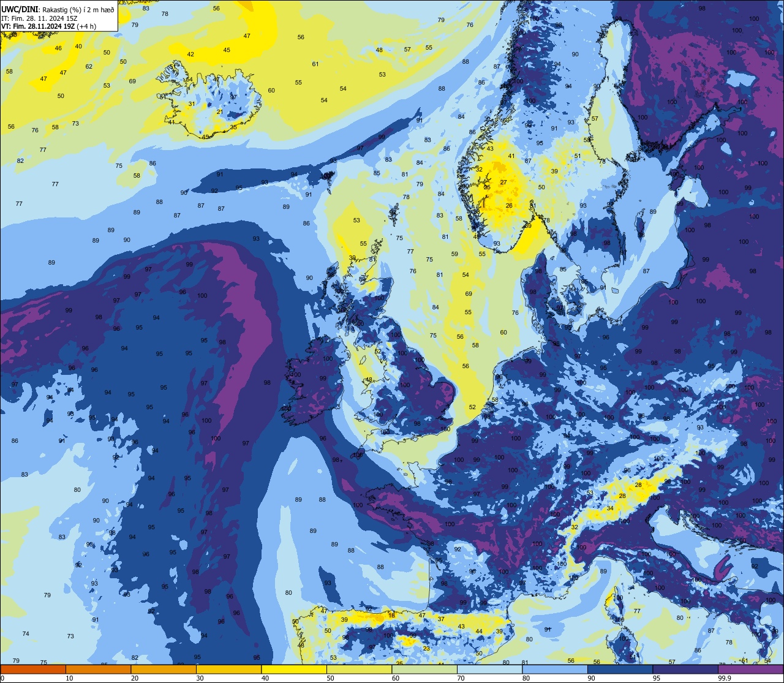Click the legend tick label 80
The image size is (784, 683).
click(526, 678)
